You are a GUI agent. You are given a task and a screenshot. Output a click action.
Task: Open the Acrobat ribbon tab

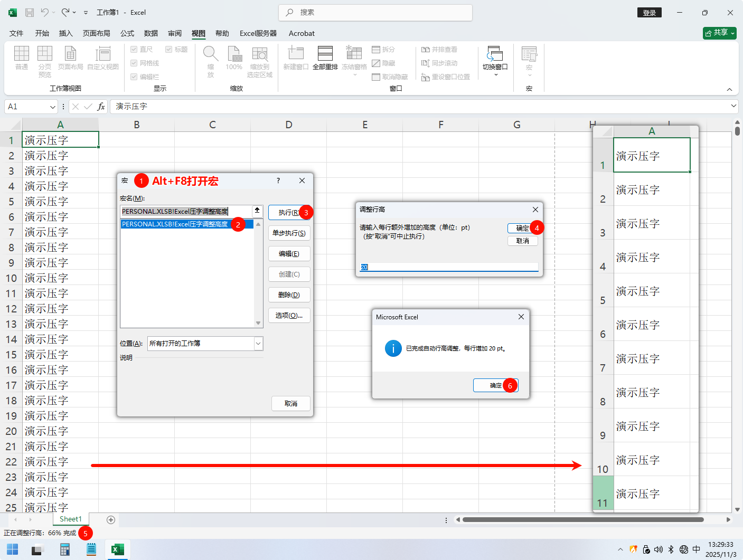[302, 33]
